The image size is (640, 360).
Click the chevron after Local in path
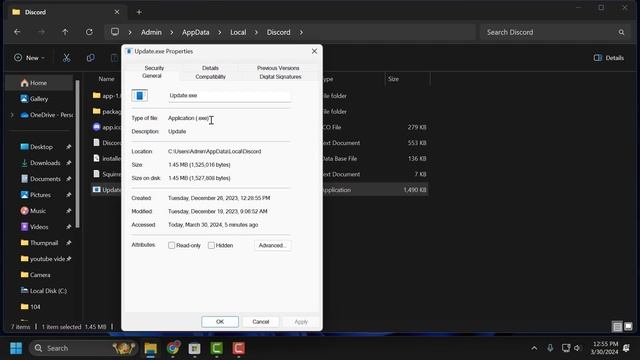pos(256,32)
